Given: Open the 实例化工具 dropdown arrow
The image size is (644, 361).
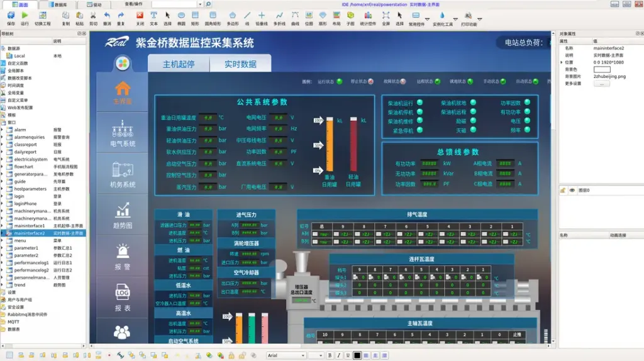Looking at the screenshot, I should pos(455,19).
